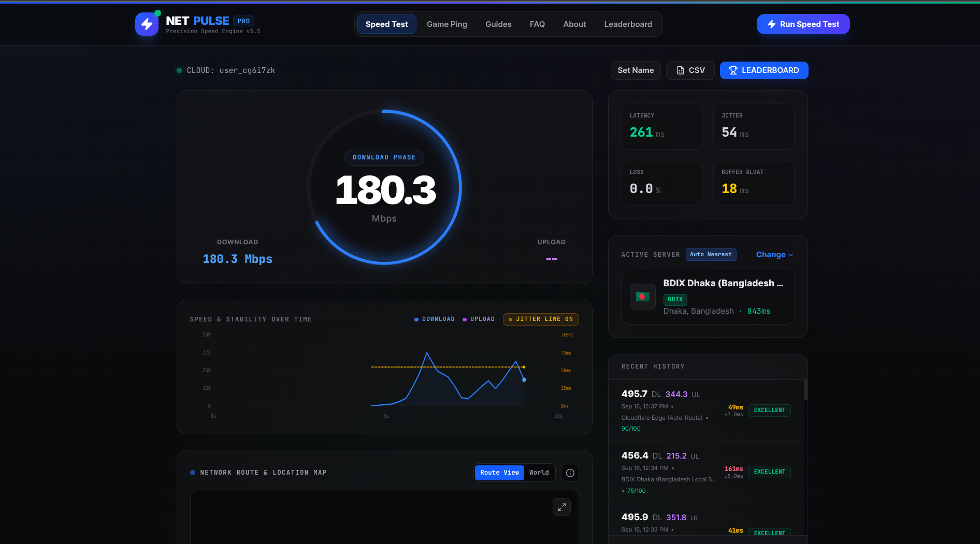Click the Jitter 54 ms card
Image resolution: width=980 pixels, height=544 pixels.
pos(754,126)
